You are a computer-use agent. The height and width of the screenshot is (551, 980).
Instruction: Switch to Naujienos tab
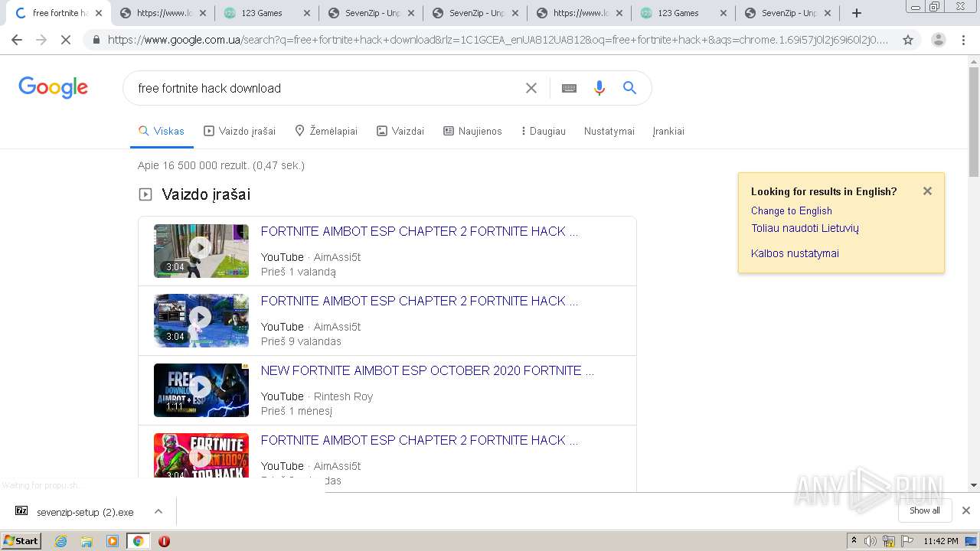coord(472,131)
